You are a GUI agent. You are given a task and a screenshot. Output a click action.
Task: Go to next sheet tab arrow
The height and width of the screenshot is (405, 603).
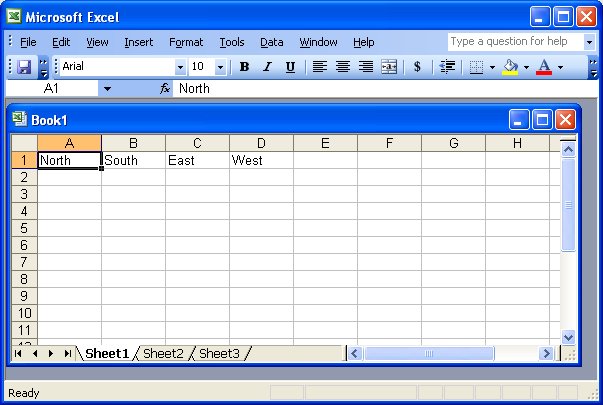click(51, 353)
